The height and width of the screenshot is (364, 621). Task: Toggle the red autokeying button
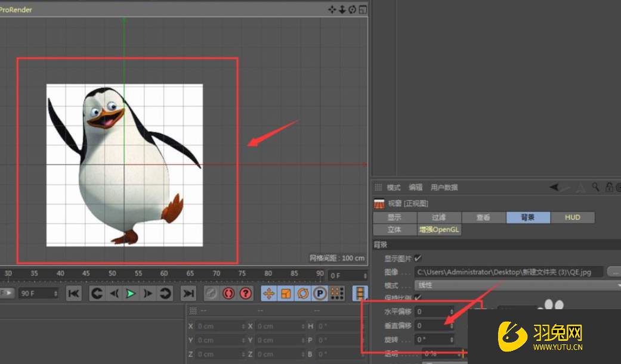coord(228,293)
